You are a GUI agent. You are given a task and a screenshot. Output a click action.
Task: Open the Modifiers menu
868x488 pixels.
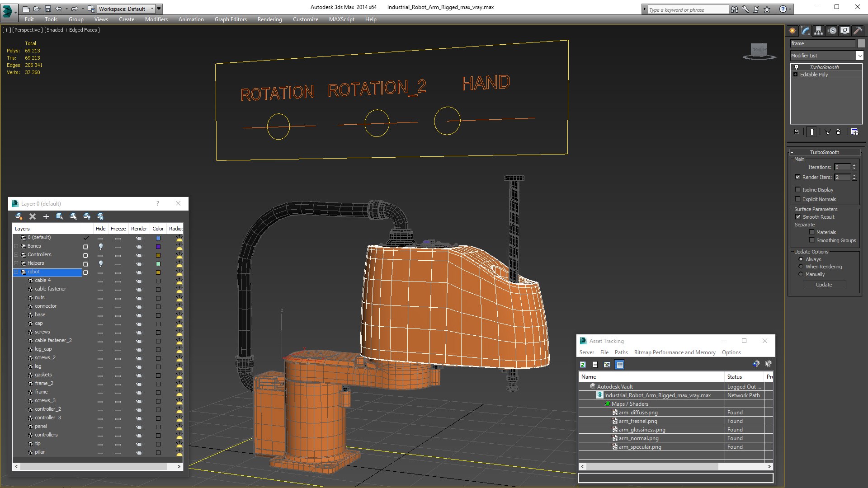[x=156, y=19]
